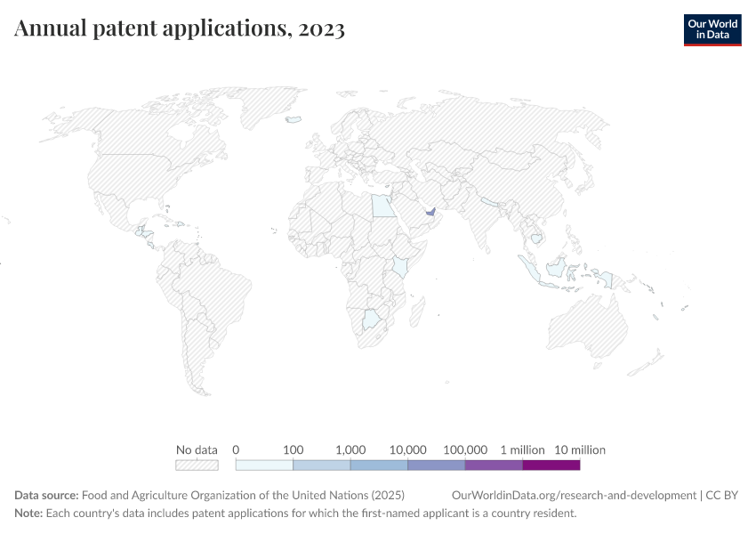Click the United Arab Emirates on the map
This screenshot has height=534, width=756.
(x=430, y=213)
